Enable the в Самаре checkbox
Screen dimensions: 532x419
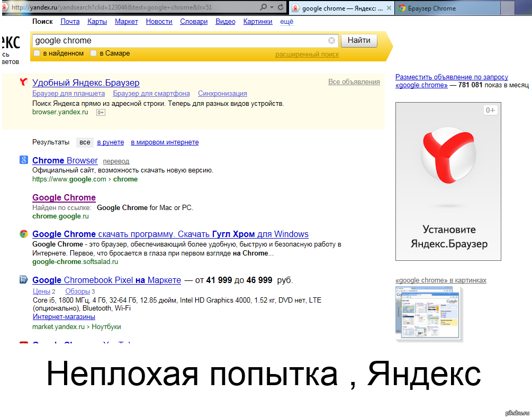(x=93, y=53)
